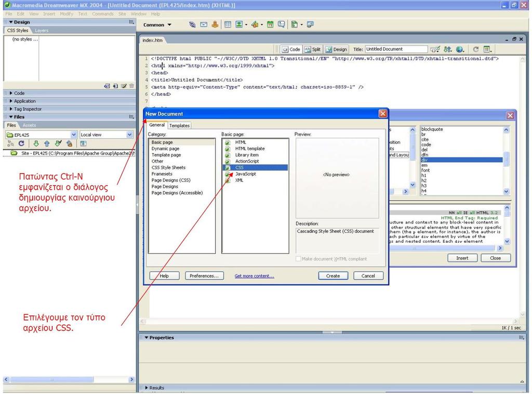Click the Images icon in Insert bar
532x394 pixels.
[x=239, y=24]
